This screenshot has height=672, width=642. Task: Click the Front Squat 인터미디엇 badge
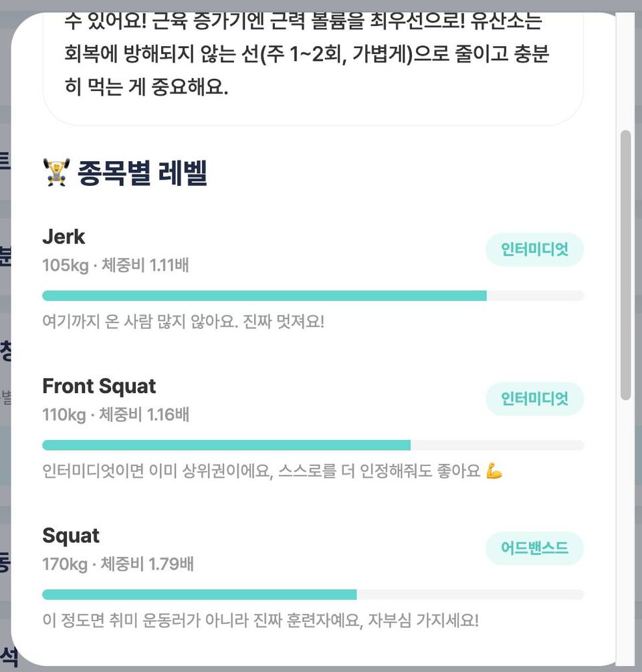(534, 399)
